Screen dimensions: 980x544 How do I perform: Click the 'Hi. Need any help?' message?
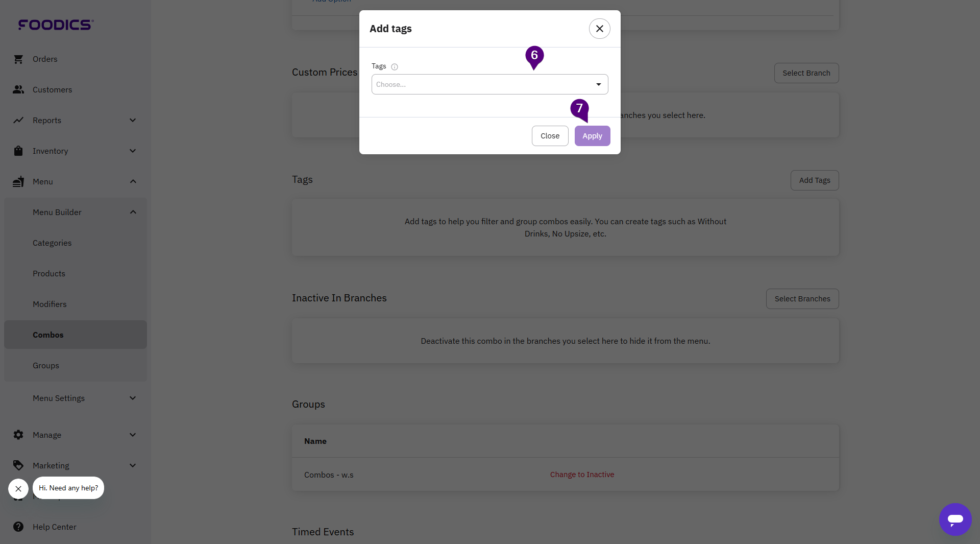[68, 488]
